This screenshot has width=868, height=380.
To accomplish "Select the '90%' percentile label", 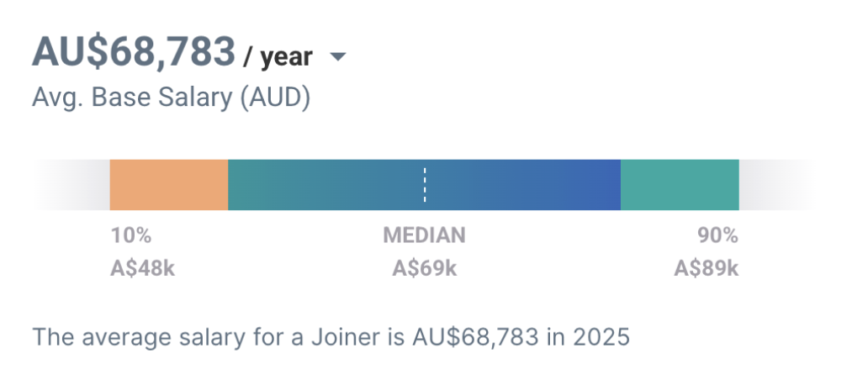I will pos(717,235).
